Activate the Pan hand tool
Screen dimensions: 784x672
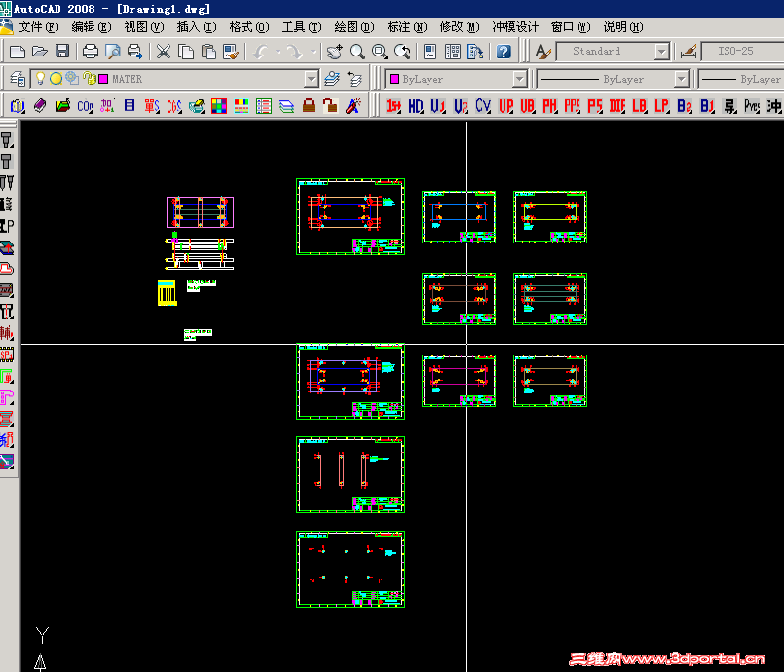(334, 52)
